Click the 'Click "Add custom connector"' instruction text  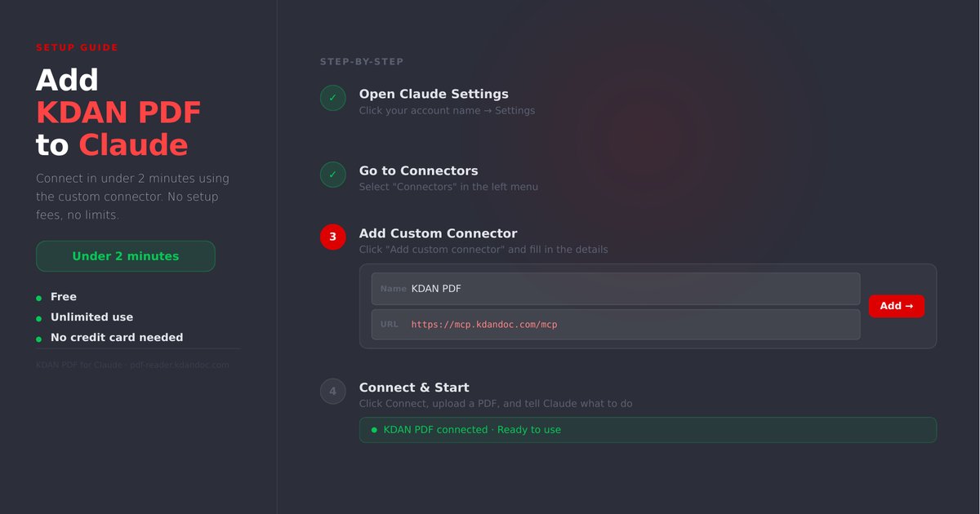click(x=483, y=250)
